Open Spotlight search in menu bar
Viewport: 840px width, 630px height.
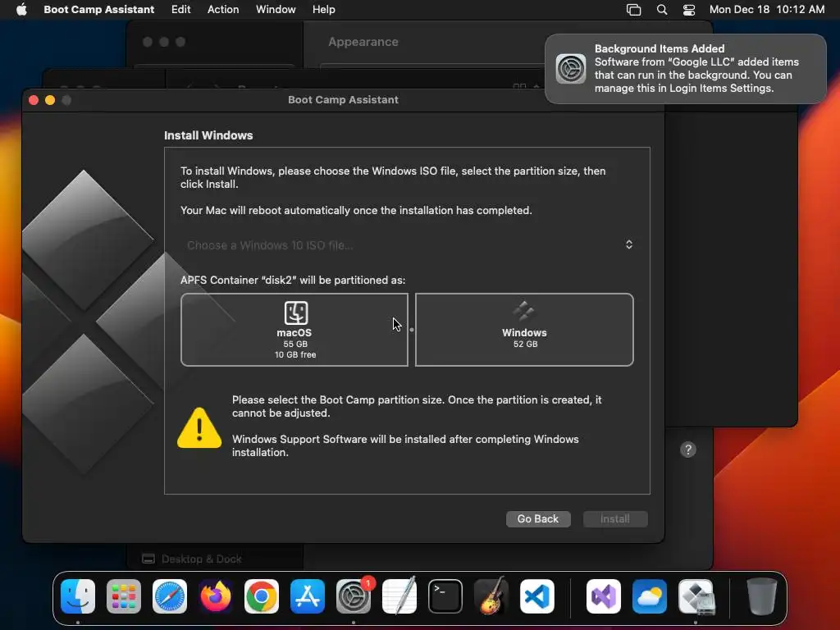tap(662, 10)
